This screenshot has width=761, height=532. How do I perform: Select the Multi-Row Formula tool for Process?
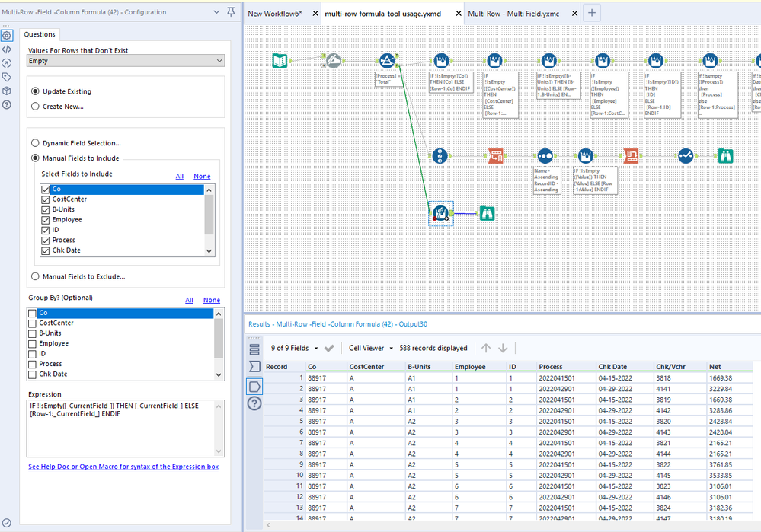click(710, 61)
